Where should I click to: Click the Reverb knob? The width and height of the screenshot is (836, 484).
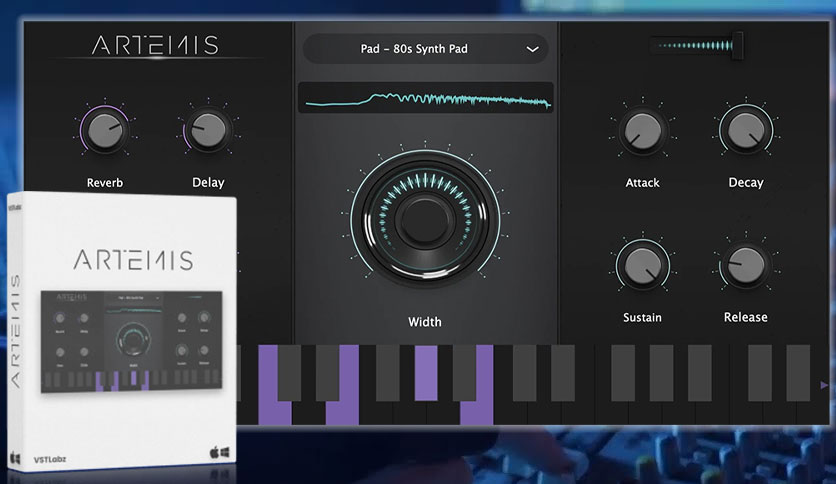pos(104,131)
